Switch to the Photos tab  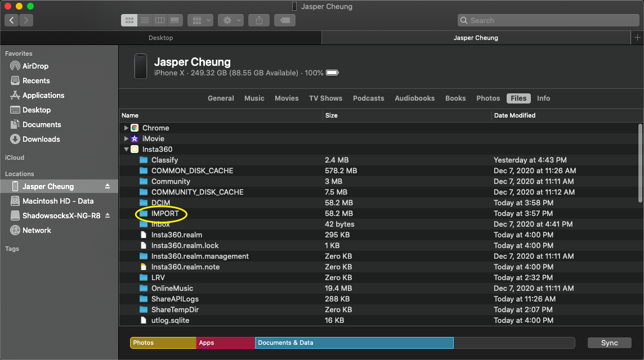[x=488, y=98]
